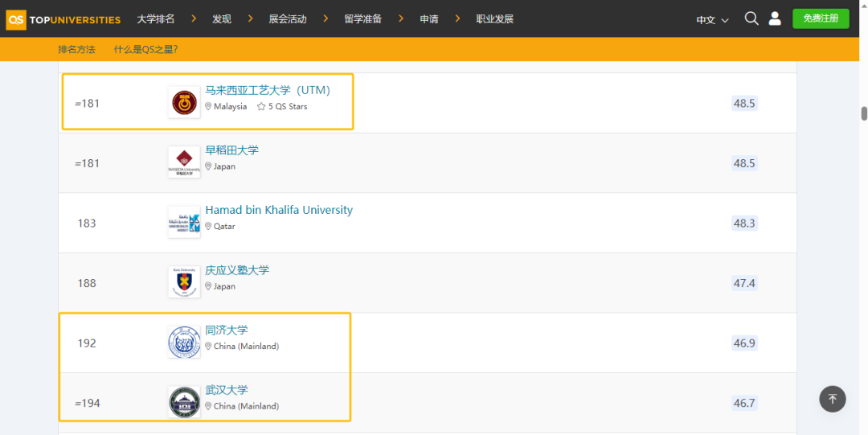The height and width of the screenshot is (435, 868).
Task: Select the 职业发展 menu item
Action: pyautogui.click(x=494, y=19)
